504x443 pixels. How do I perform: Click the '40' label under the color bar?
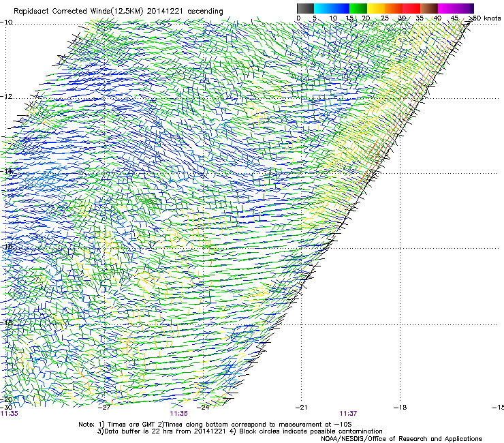(x=437, y=18)
